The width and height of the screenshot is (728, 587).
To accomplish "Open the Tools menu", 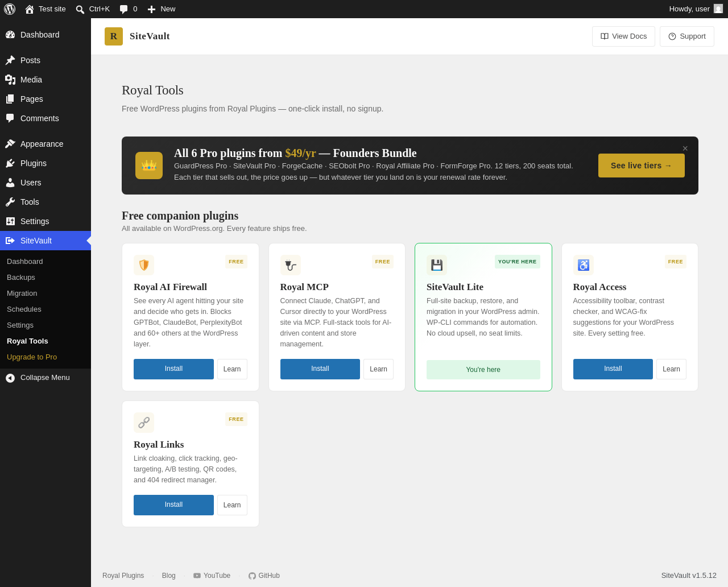I will pyautogui.click(x=45, y=202).
